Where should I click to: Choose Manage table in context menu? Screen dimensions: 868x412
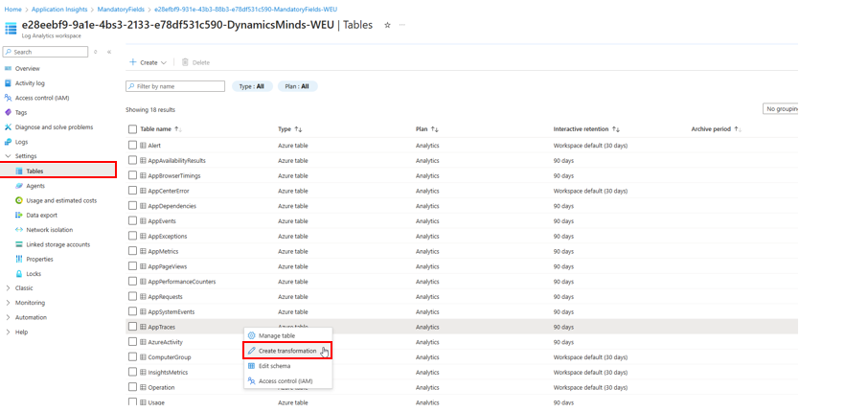click(287, 335)
